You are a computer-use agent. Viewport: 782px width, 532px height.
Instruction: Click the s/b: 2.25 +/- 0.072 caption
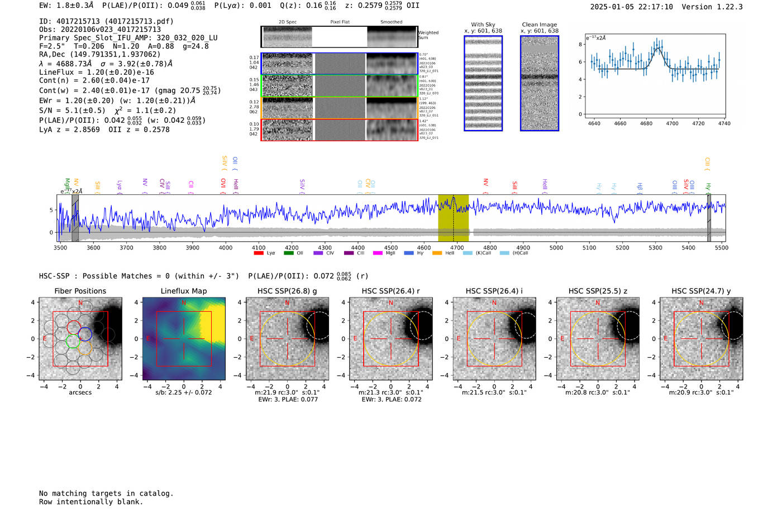click(x=184, y=392)
